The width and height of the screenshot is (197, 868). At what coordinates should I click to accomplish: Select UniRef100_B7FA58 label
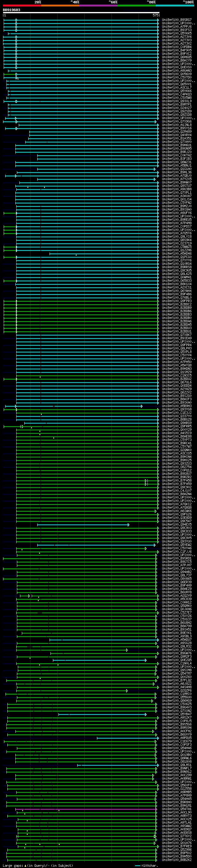(x=177, y=480)
